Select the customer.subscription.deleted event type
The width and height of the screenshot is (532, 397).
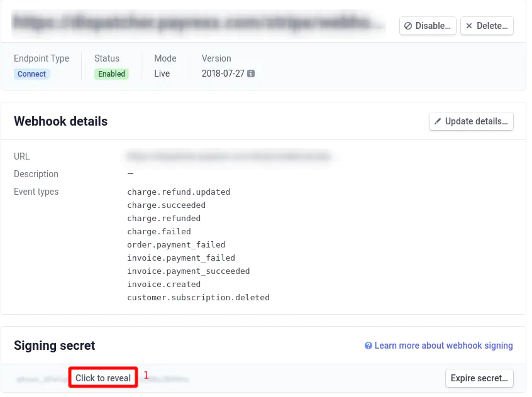[198, 297]
